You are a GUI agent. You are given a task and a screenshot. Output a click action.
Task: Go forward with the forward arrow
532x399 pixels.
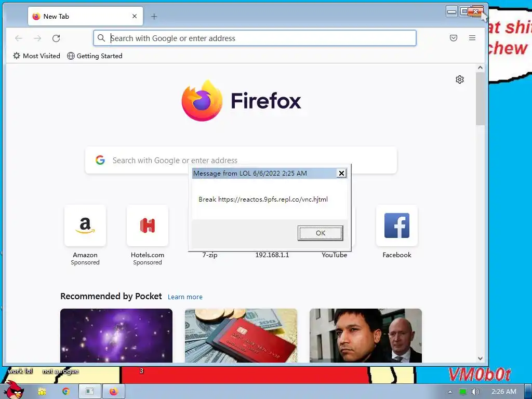pos(37,38)
